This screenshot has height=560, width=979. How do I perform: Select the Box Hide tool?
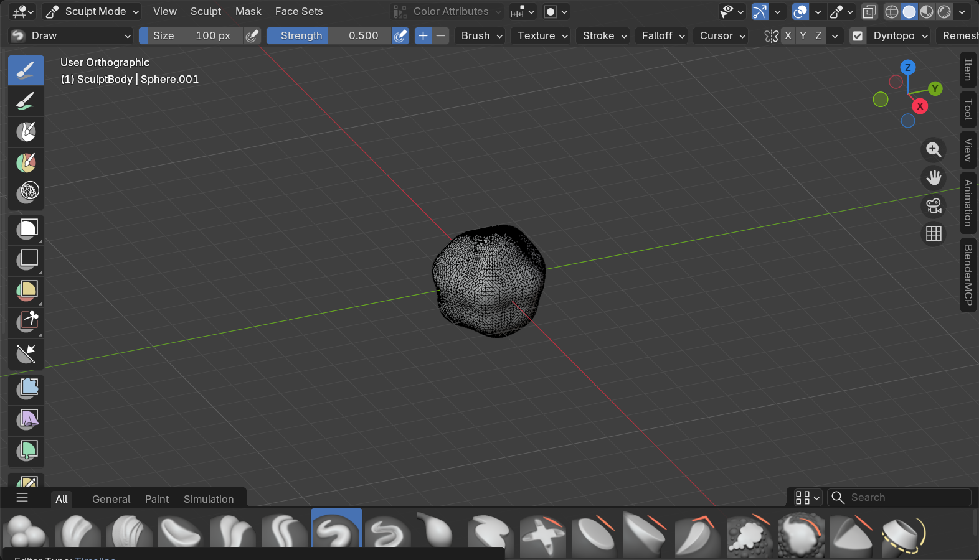(26, 260)
